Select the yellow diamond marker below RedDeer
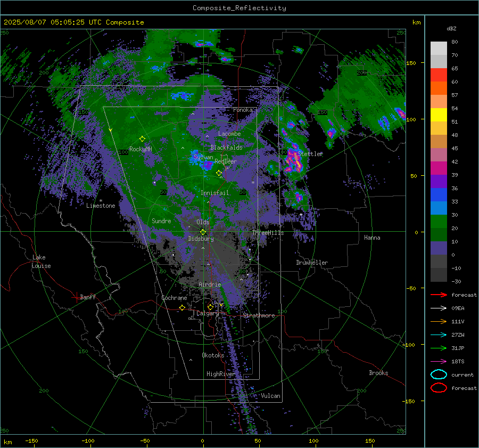Screen dimensions: 479x448 pyautogui.click(x=219, y=173)
